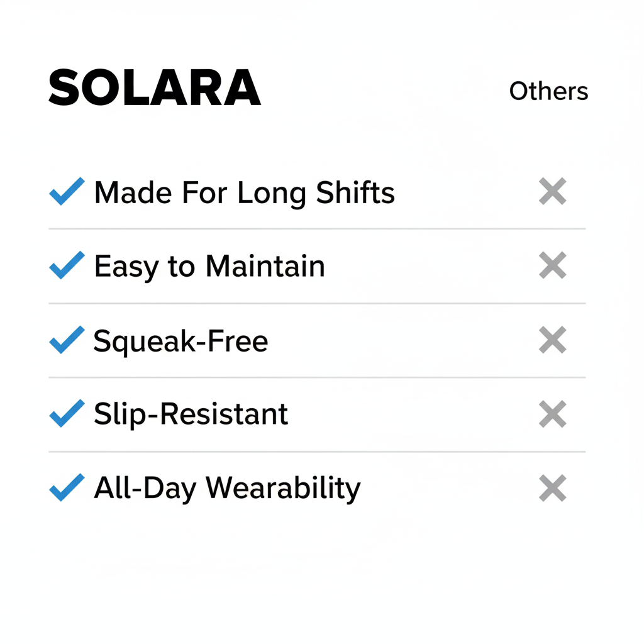The width and height of the screenshot is (644, 644).
Task: Click the gray X in the Squeak-Free row
Action: (553, 340)
